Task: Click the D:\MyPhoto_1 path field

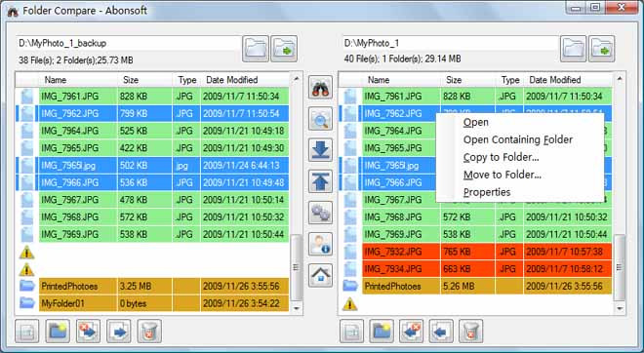Action: pyautogui.click(x=450, y=43)
